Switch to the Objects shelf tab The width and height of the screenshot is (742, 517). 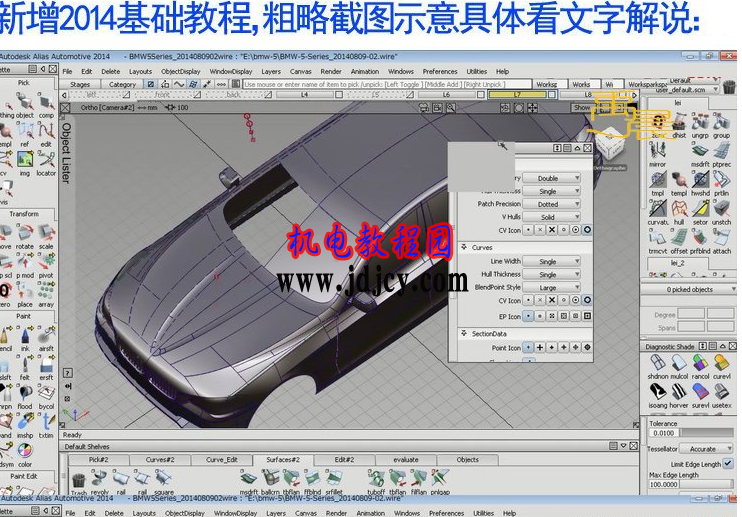[x=468, y=459]
